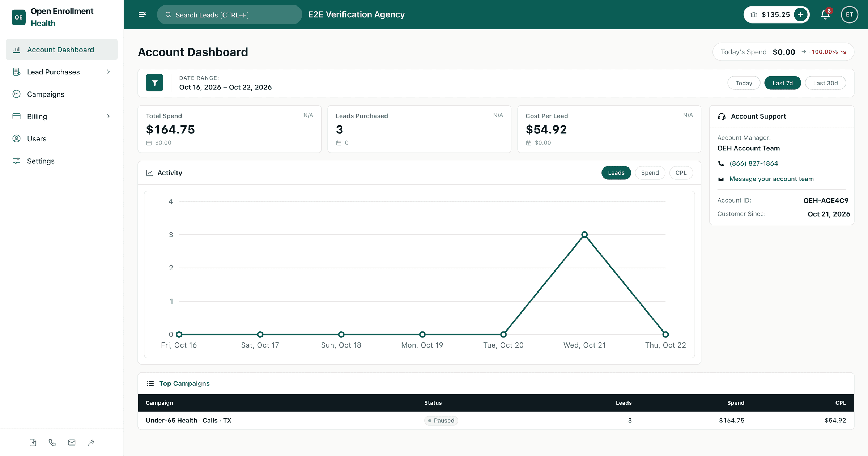
Task: Select the Last 7d date range pill
Action: [783, 83]
